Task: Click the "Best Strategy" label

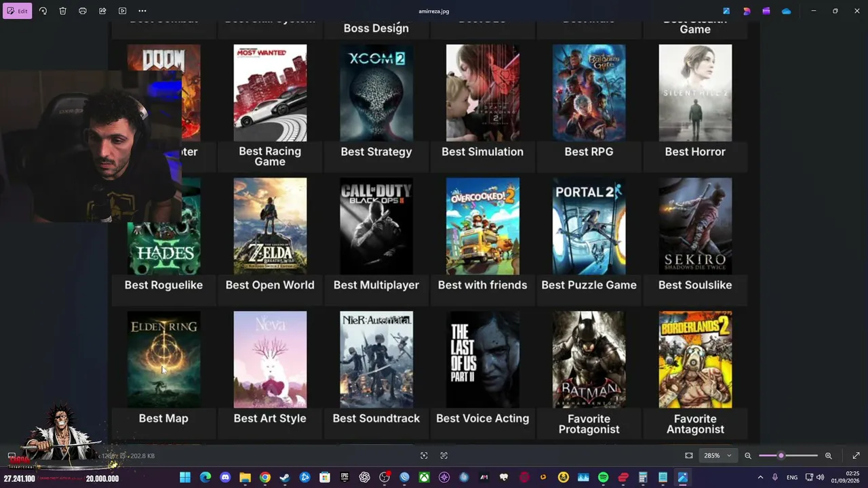Action: click(x=376, y=152)
